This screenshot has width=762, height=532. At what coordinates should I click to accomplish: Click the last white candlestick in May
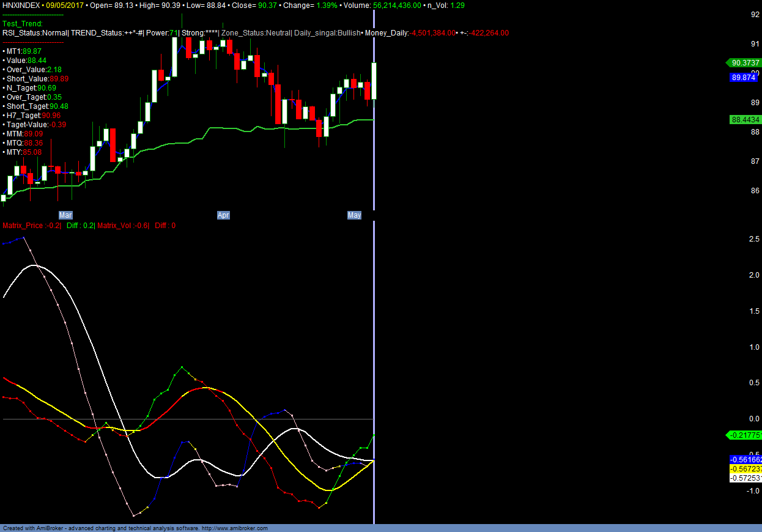tap(374, 81)
